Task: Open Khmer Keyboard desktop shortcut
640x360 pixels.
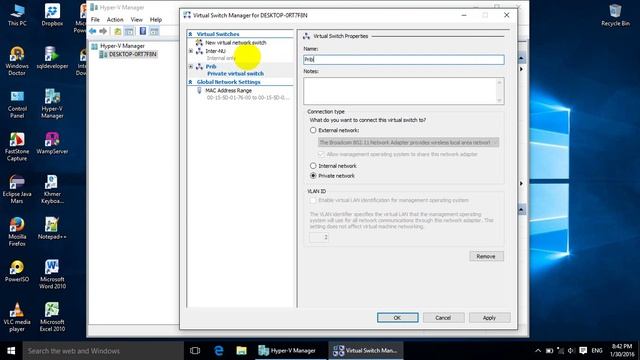Action: point(52,189)
